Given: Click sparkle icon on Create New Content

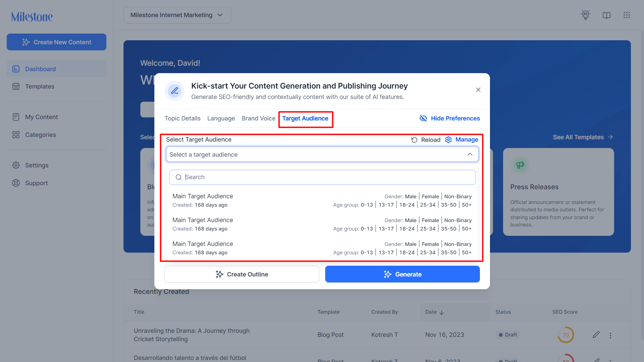Looking at the screenshot, I should (26, 42).
